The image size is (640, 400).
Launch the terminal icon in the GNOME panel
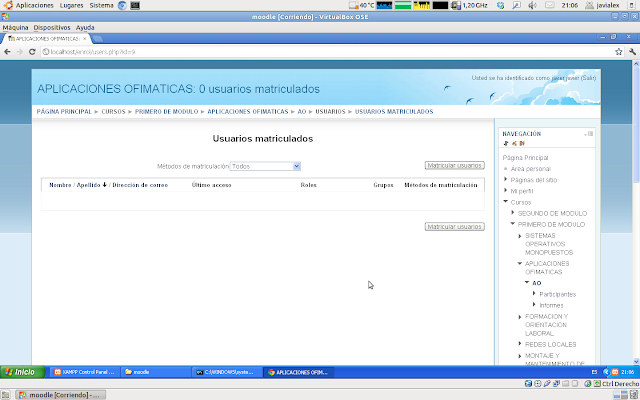coord(135,5)
